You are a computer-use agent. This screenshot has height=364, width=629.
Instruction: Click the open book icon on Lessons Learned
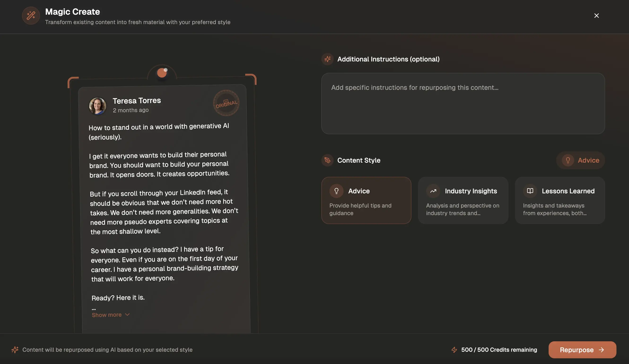[x=530, y=191]
